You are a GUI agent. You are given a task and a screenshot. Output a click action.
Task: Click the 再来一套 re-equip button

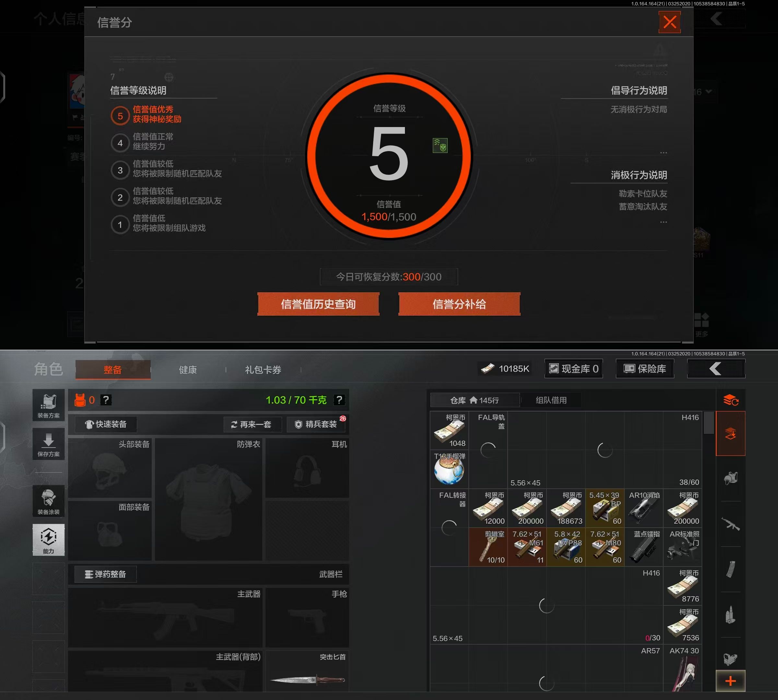point(253,424)
